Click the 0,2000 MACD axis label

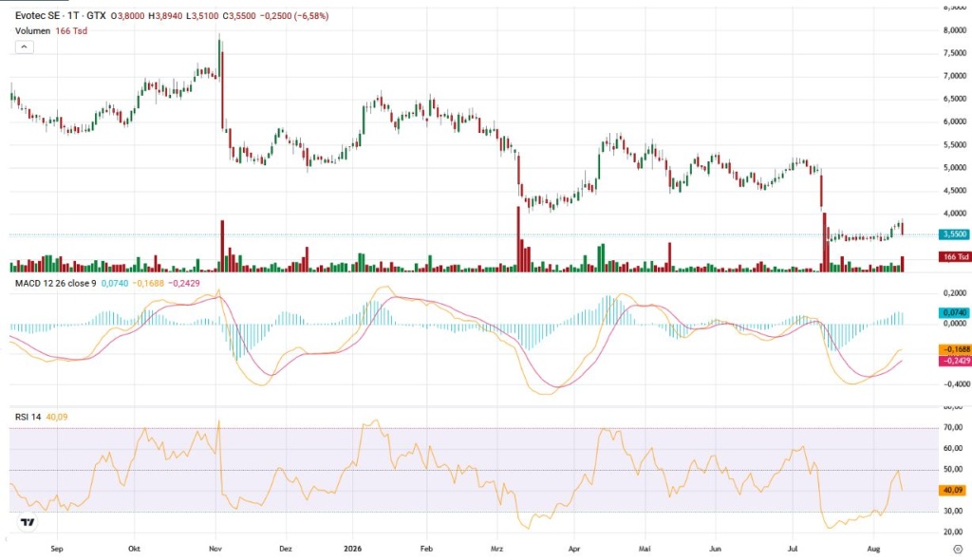pos(955,292)
